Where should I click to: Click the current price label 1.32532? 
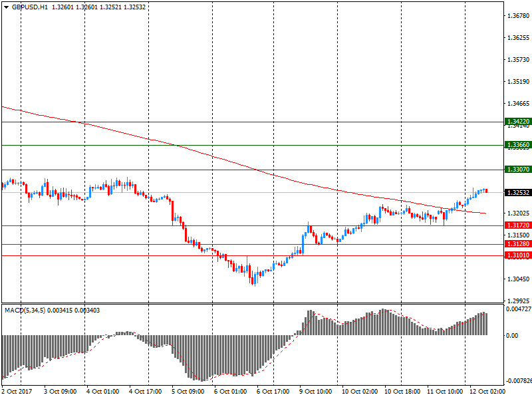[518, 193]
